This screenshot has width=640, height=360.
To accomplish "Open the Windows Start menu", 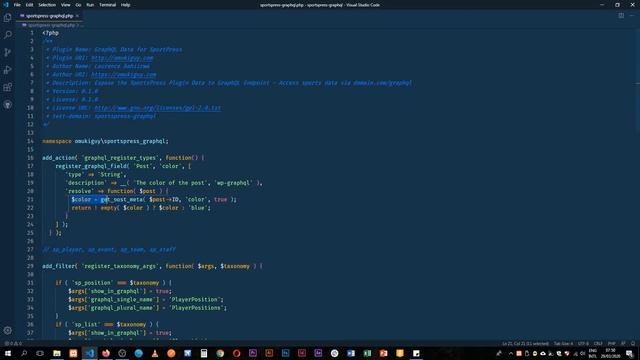I will click(7, 353).
